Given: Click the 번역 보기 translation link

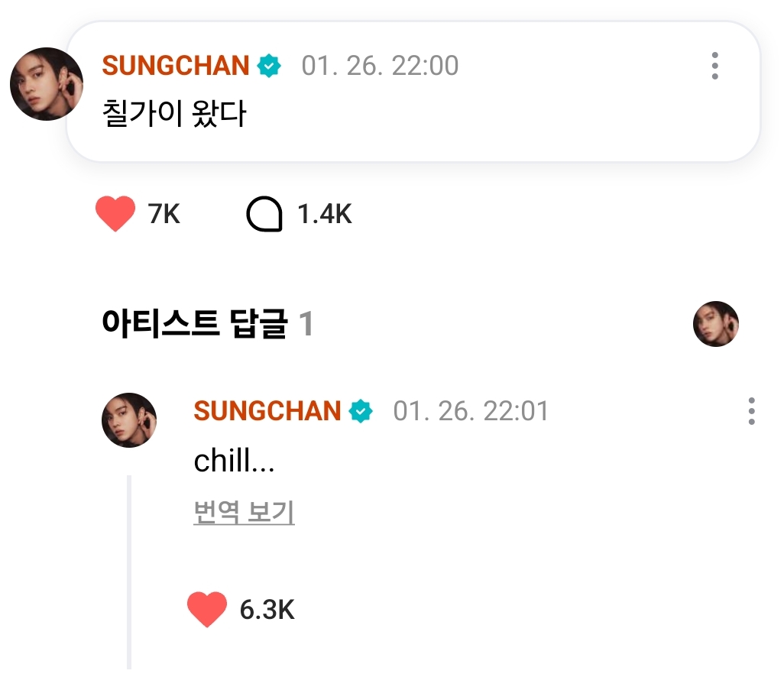Looking at the screenshot, I should coord(245,513).
